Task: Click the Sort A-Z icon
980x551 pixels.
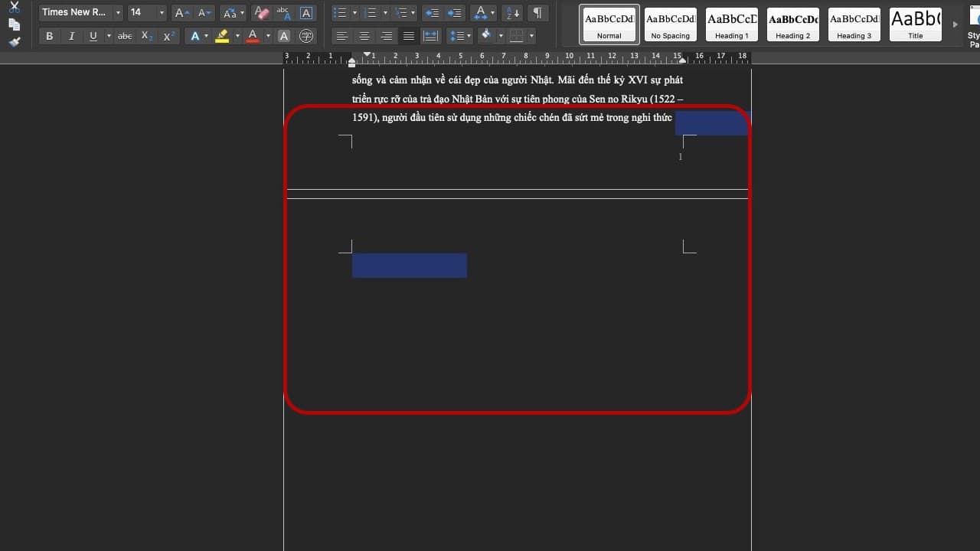Action: 513,13
